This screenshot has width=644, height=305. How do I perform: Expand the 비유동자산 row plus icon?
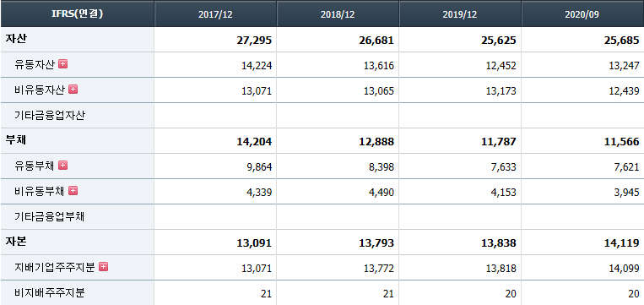pyautogui.click(x=73, y=90)
